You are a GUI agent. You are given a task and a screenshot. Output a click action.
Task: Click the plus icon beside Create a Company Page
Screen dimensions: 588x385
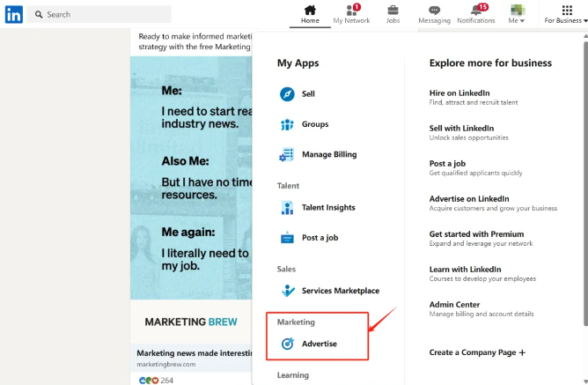point(522,352)
